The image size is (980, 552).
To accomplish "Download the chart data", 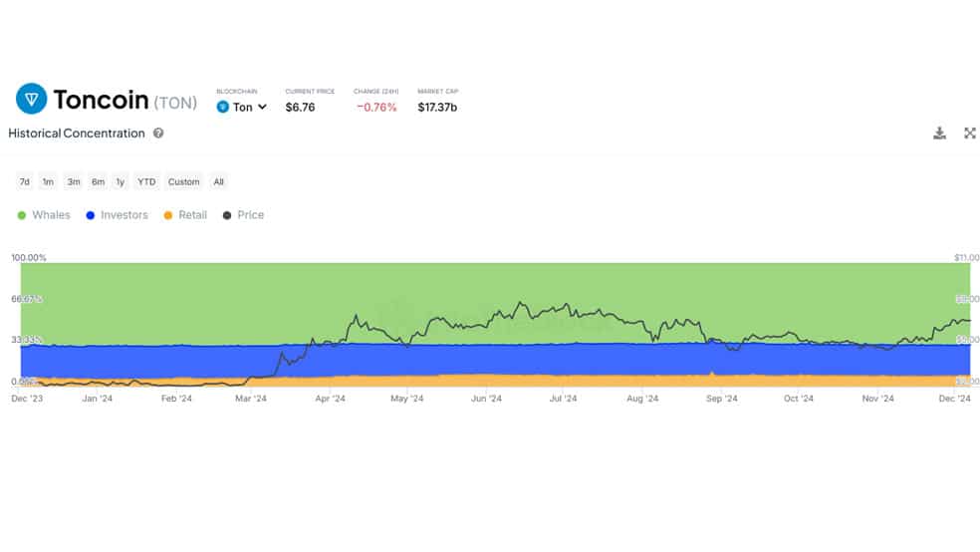I will (x=939, y=134).
